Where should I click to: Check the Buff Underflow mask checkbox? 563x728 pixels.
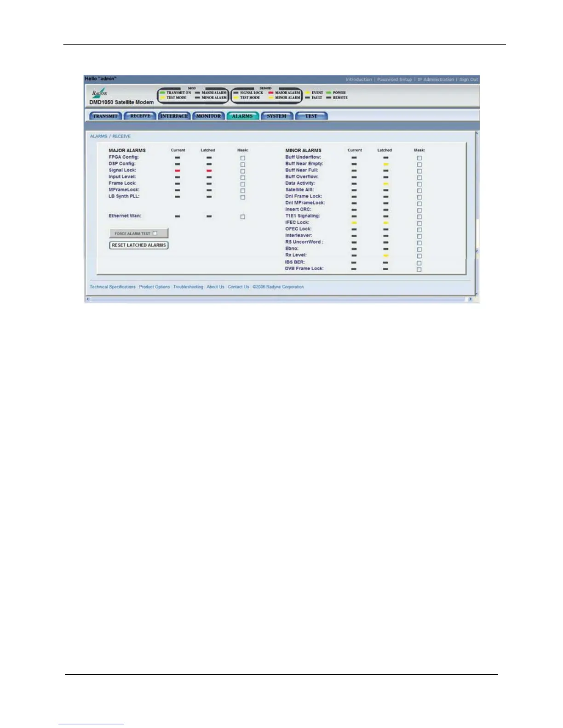419,158
